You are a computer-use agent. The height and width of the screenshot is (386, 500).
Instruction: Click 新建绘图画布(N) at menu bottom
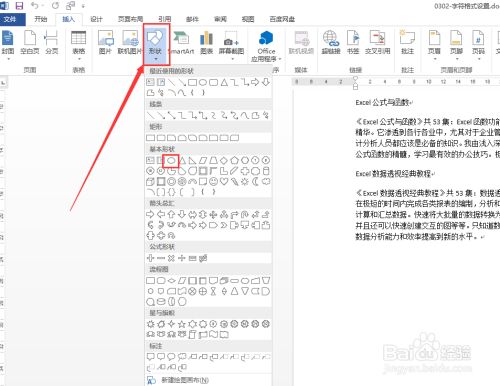[x=185, y=380]
